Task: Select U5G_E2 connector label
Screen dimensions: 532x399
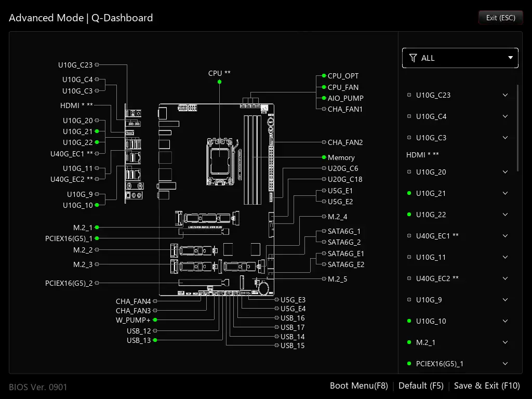Action: (x=340, y=202)
